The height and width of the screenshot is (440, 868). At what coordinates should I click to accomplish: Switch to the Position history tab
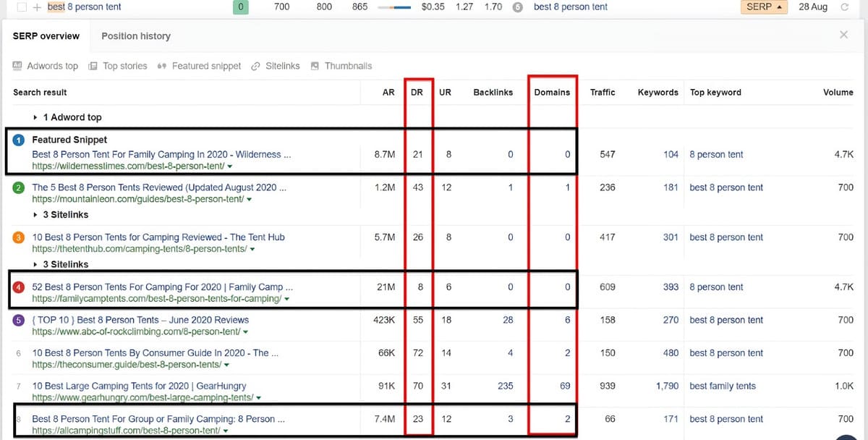136,36
